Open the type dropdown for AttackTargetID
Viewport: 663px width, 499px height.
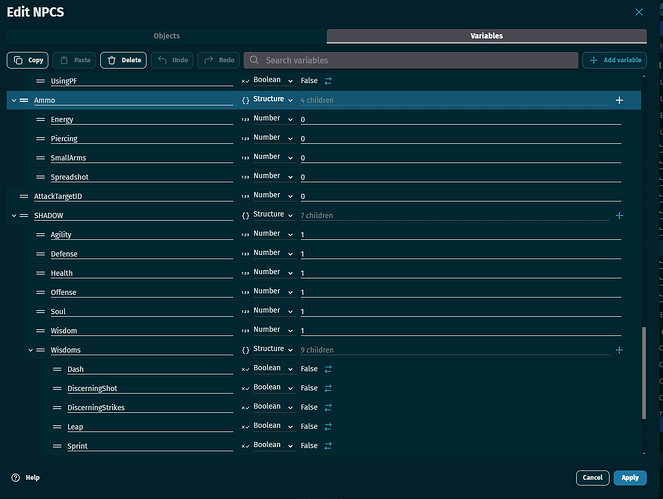tap(273, 195)
